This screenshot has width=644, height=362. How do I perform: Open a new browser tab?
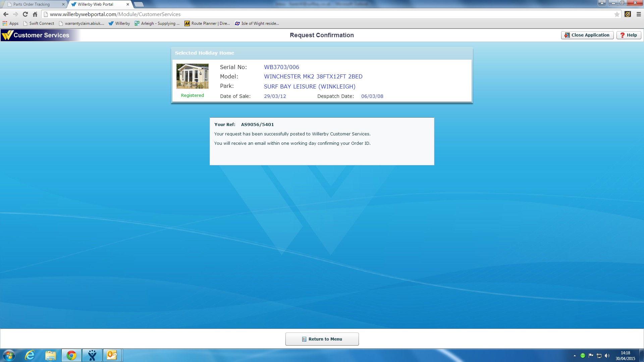point(139,4)
